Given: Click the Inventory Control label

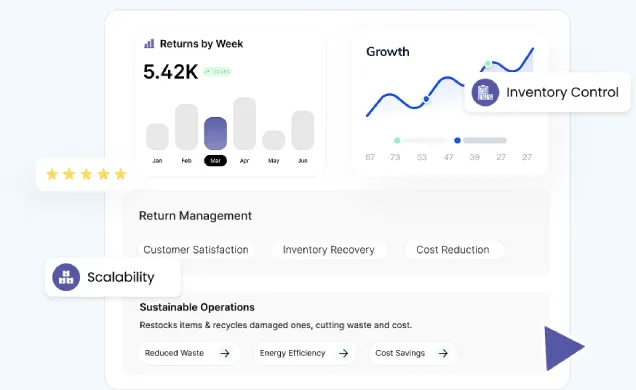Looking at the screenshot, I should 562,92.
